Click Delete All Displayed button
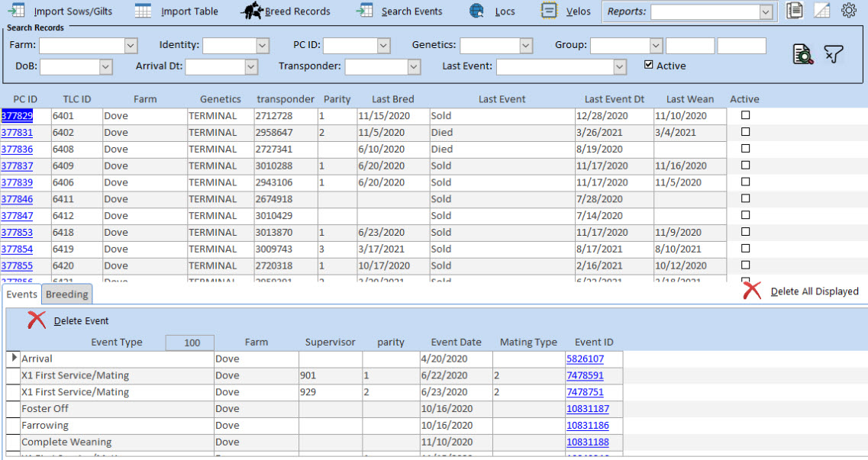Screen dimensions: 868x460 tap(814, 291)
